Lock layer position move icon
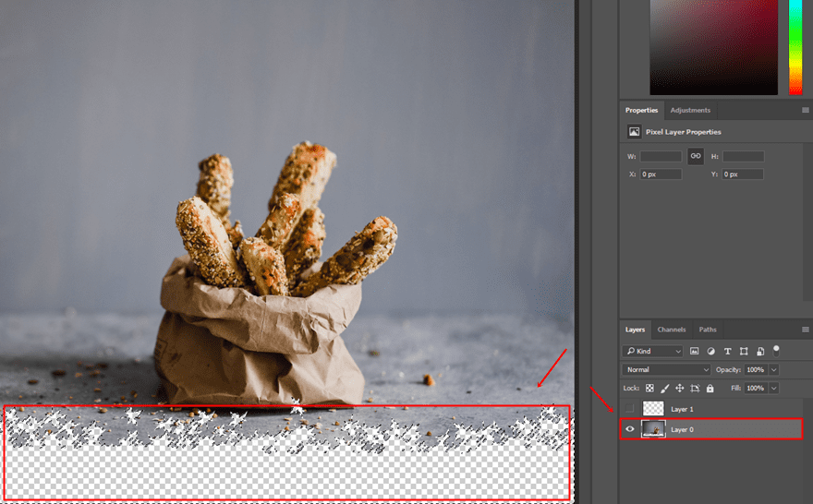The width and height of the screenshot is (813, 504). (680, 388)
